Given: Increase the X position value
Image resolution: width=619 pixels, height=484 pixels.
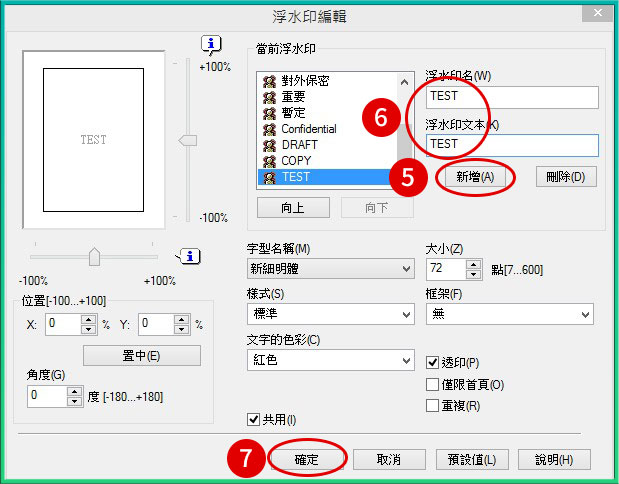Looking at the screenshot, I should pyautogui.click(x=88, y=319).
